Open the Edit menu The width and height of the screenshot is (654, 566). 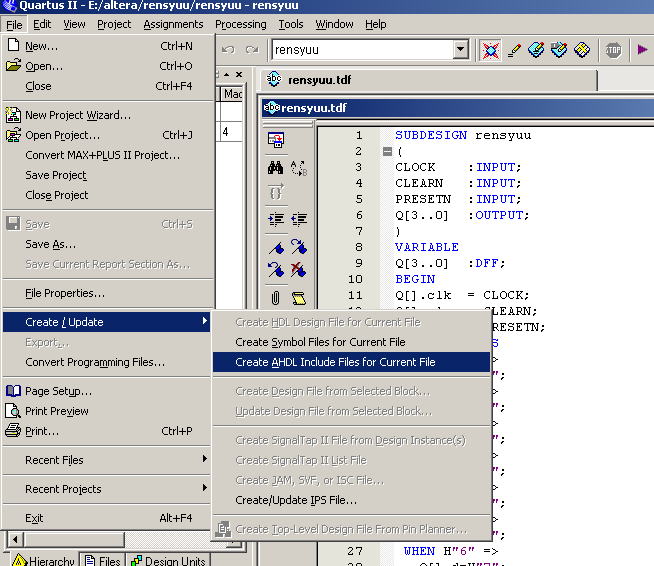[x=42, y=24]
